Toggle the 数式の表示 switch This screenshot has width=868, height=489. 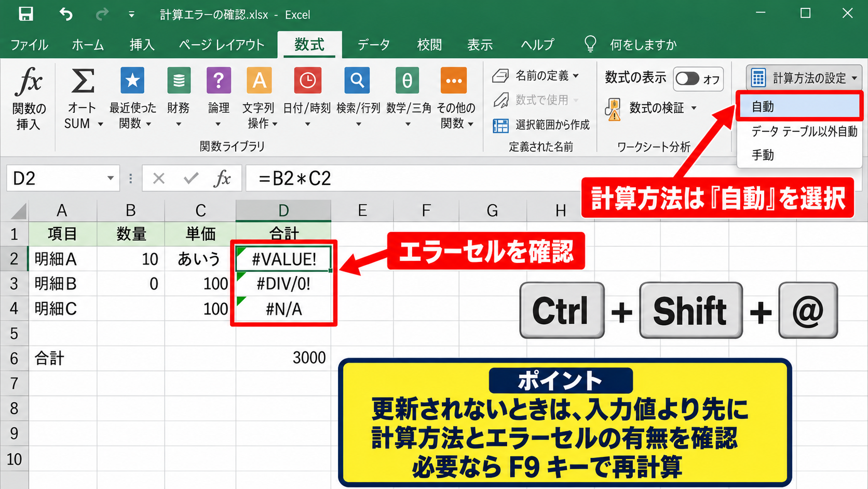click(687, 79)
